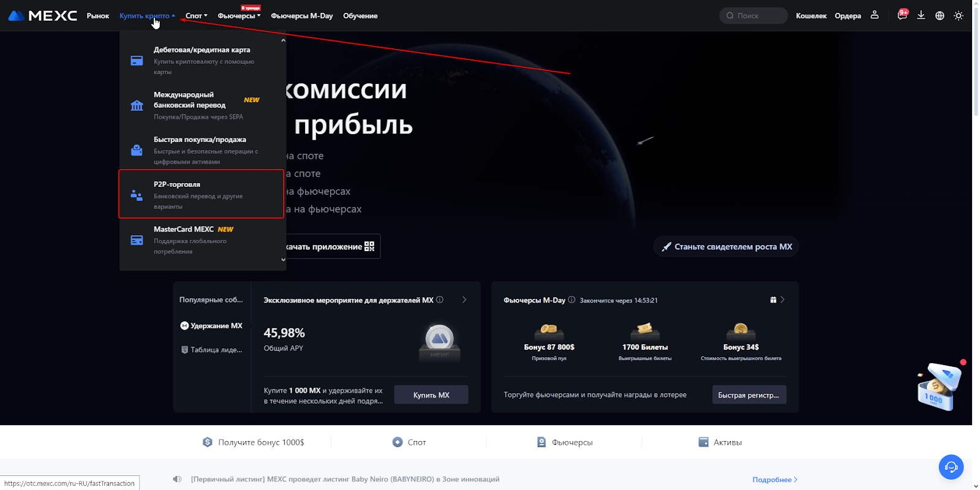980x490 pixels.
Task: Open the user profile icon
Action: point(875,15)
